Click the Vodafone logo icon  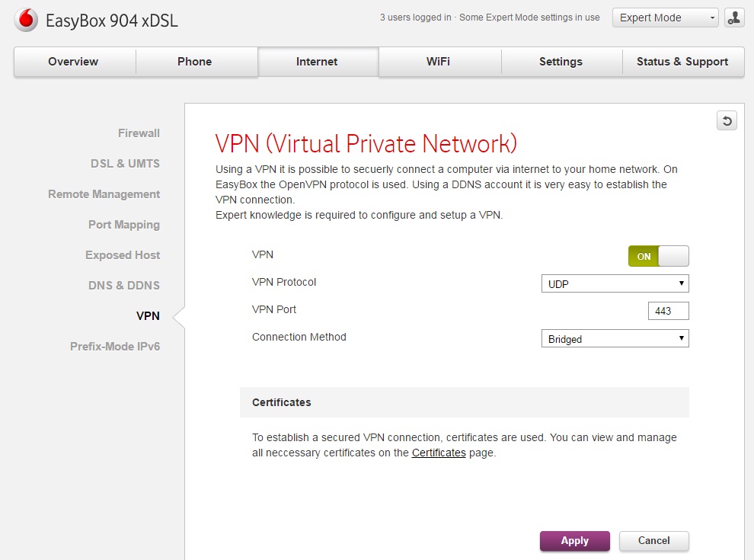point(26,21)
